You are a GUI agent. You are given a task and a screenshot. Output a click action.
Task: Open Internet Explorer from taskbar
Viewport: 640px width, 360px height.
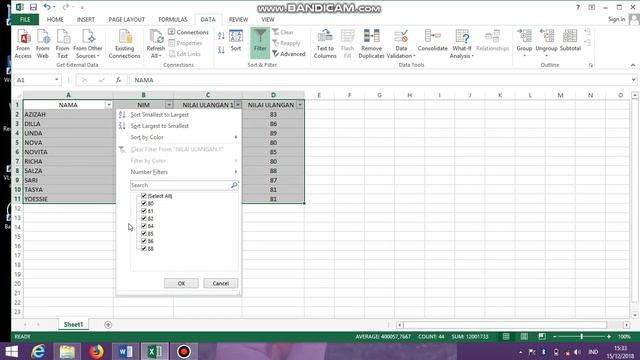click(x=38, y=351)
